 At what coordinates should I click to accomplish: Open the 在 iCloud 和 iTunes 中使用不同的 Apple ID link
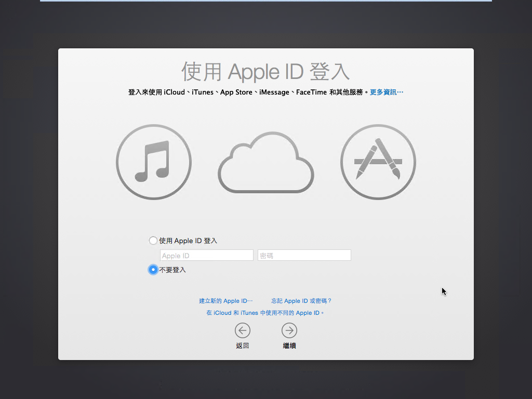point(265,312)
